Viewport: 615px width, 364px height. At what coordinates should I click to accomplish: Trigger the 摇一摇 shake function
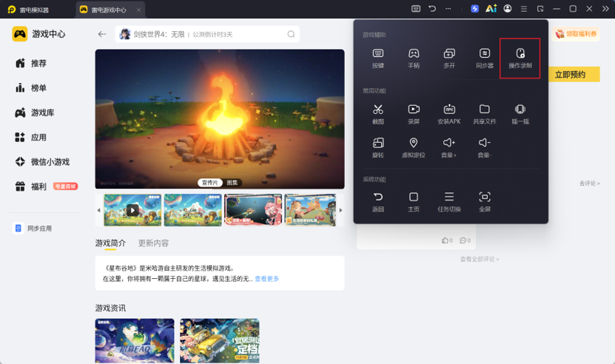520,114
